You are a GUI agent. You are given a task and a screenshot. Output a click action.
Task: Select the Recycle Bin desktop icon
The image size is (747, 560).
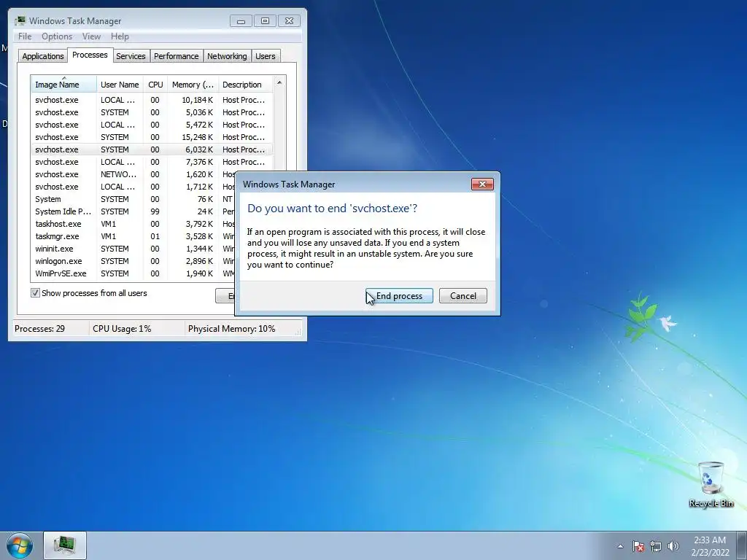click(711, 484)
